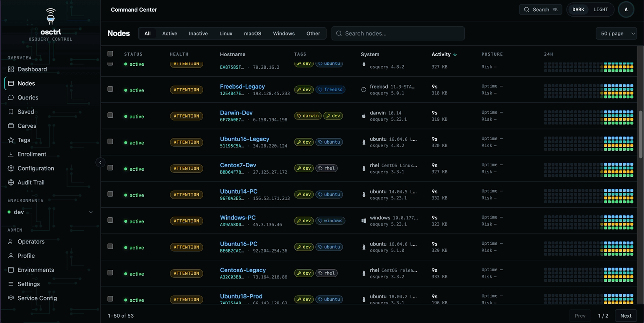Open Ubuntu16-Legacy node link

point(245,139)
